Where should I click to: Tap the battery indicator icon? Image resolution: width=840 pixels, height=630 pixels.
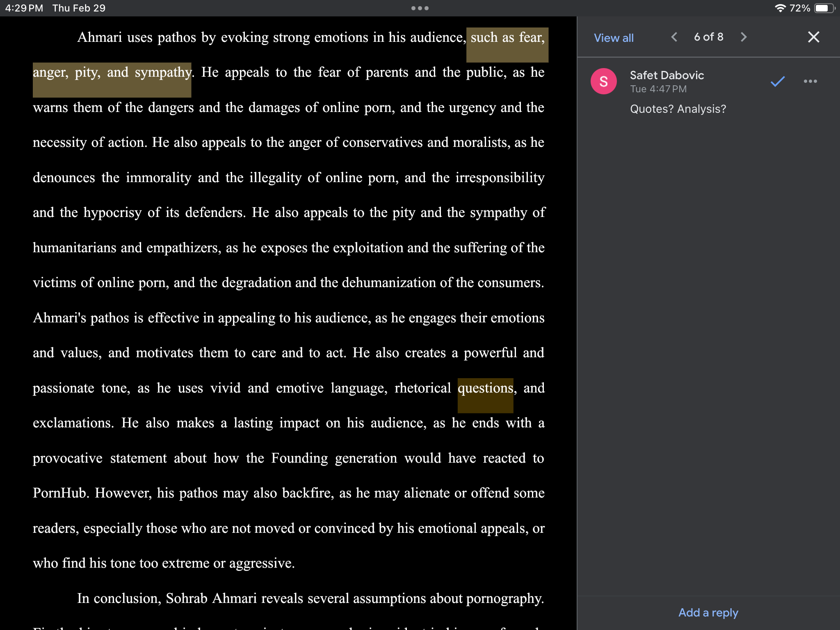click(x=823, y=7)
